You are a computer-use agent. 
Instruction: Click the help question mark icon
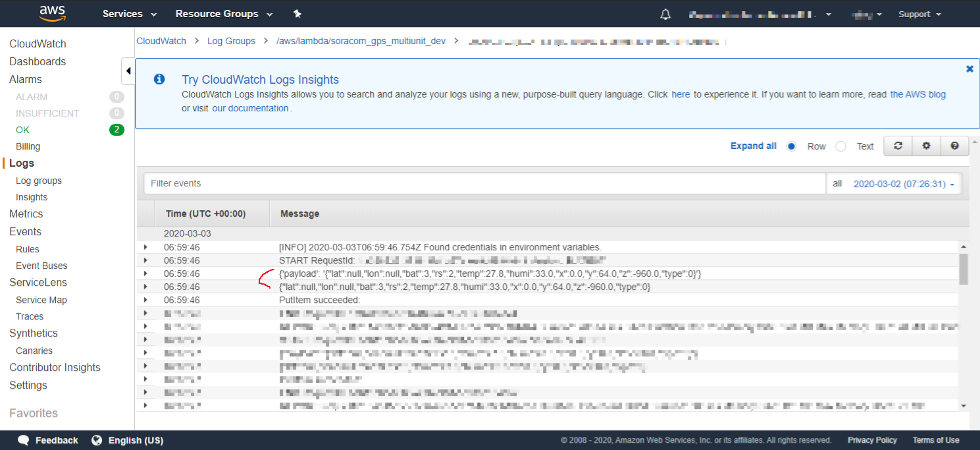(x=954, y=146)
